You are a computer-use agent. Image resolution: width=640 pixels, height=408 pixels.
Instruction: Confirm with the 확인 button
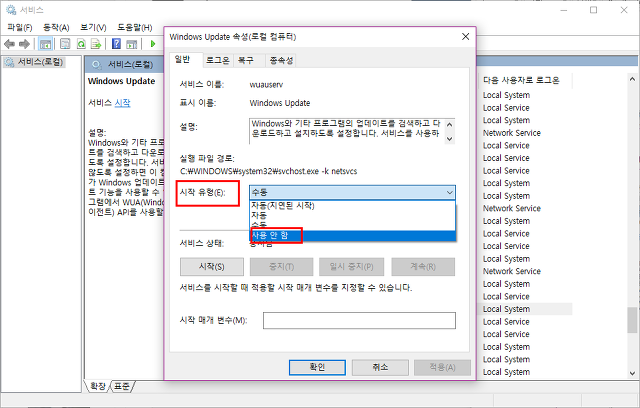(317, 367)
